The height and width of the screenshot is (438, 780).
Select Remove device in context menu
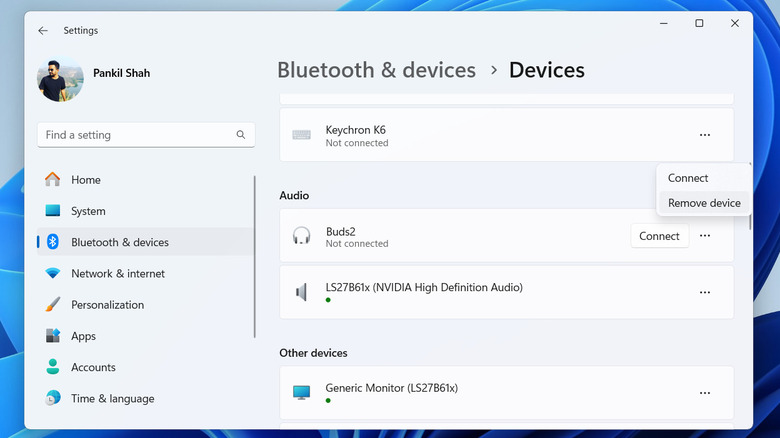coord(704,203)
